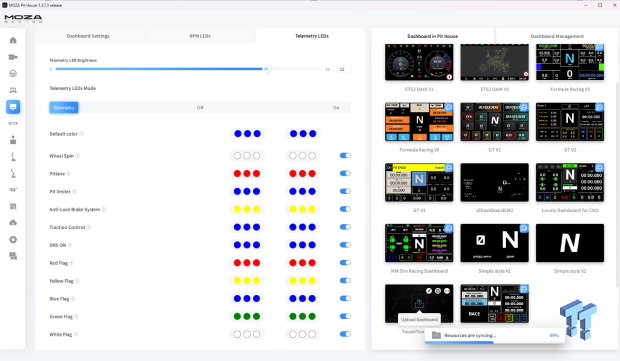Disable the Pitlane LED switch

click(x=345, y=174)
